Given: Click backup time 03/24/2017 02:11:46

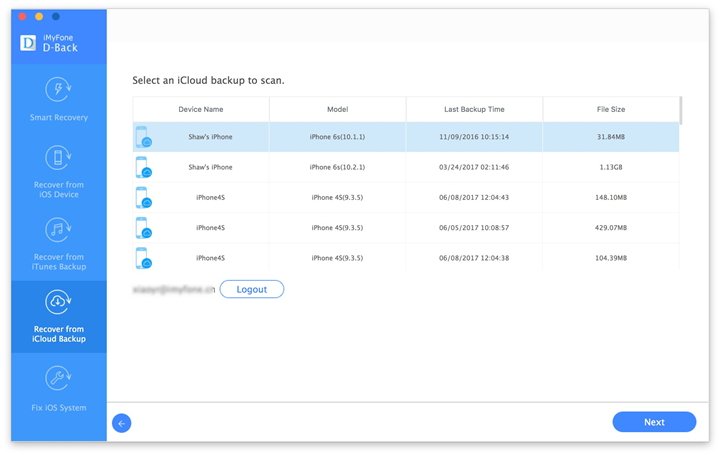Looking at the screenshot, I should click(474, 167).
